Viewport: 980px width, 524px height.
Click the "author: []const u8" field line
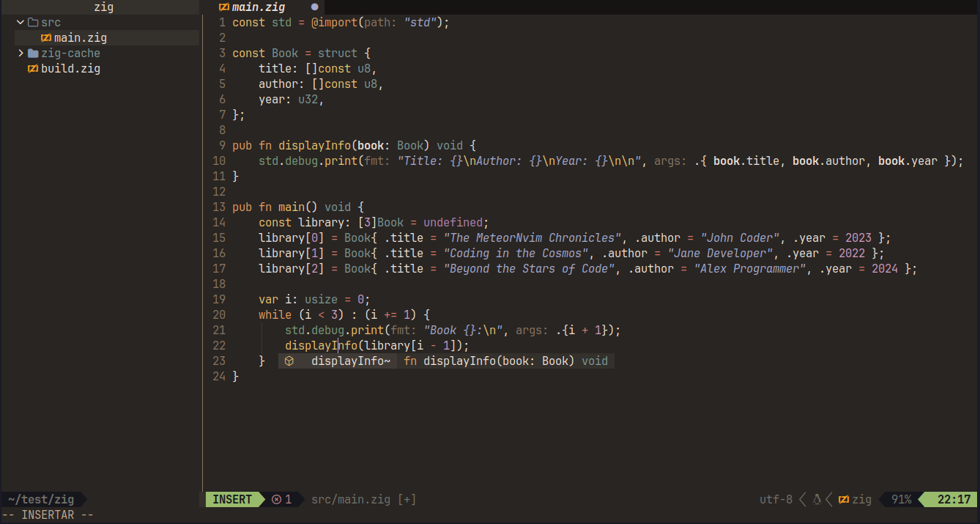click(x=322, y=84)
